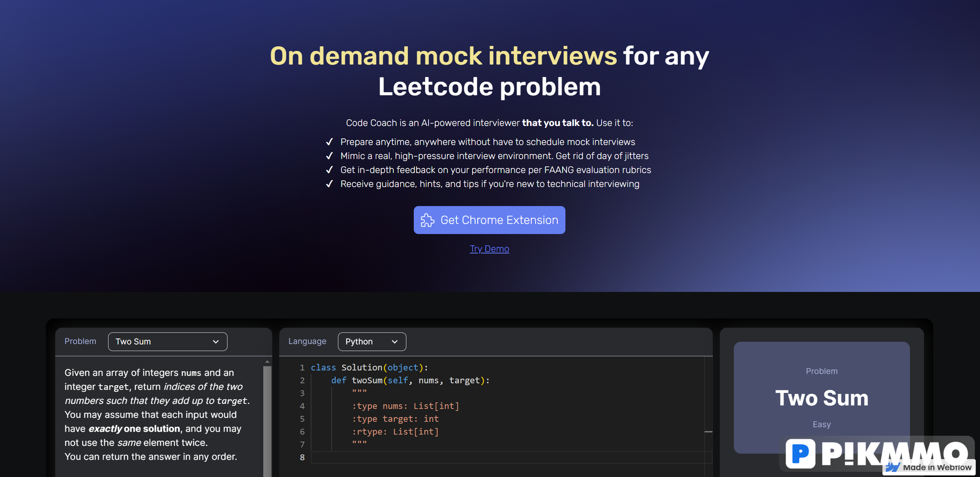980x477 pixels.
Task: Click the 'Language' label beside the selector
Action: 307,341
